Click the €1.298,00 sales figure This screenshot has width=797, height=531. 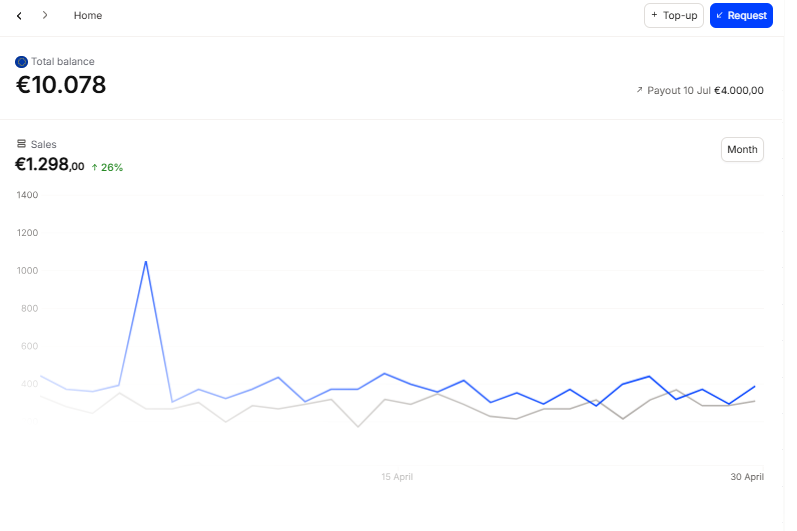click(x=50, y=166)
